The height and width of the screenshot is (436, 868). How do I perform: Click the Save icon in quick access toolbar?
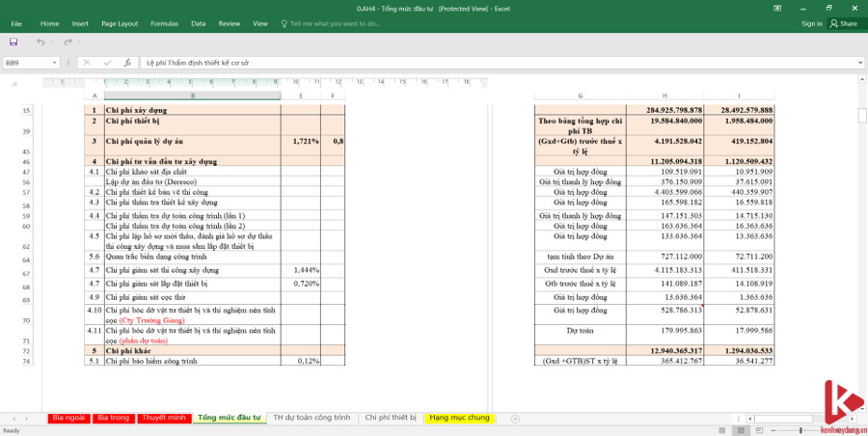[14, 42]
